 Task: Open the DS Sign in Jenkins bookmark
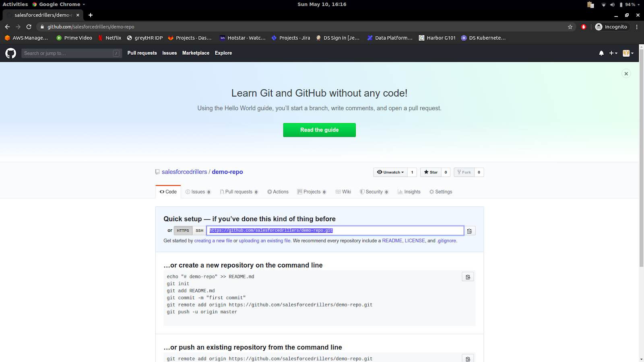click(338, 38)
